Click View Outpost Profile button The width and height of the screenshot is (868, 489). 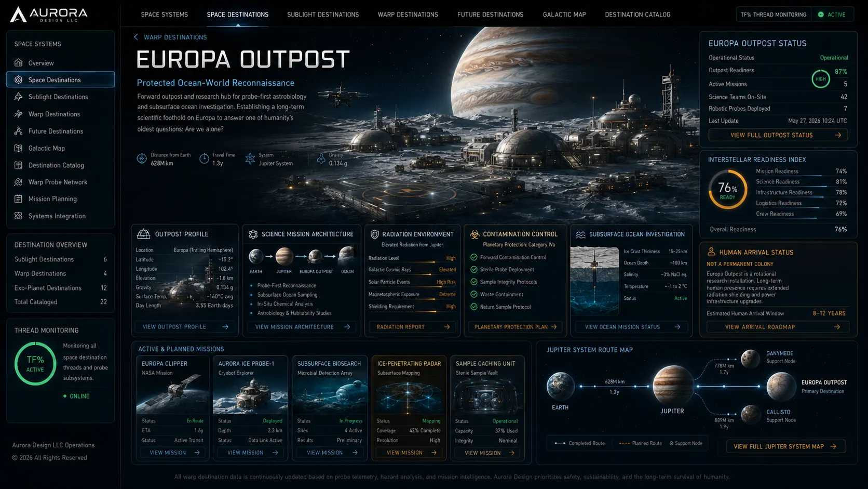coord(185,327)
